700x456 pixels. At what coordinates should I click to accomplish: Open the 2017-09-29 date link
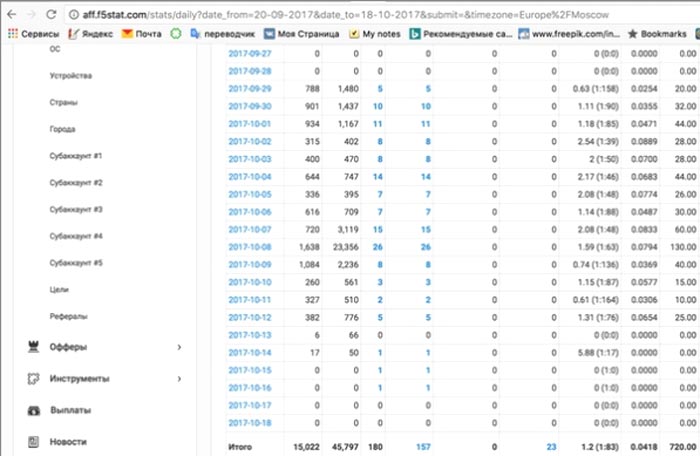[x=250, y=88]
